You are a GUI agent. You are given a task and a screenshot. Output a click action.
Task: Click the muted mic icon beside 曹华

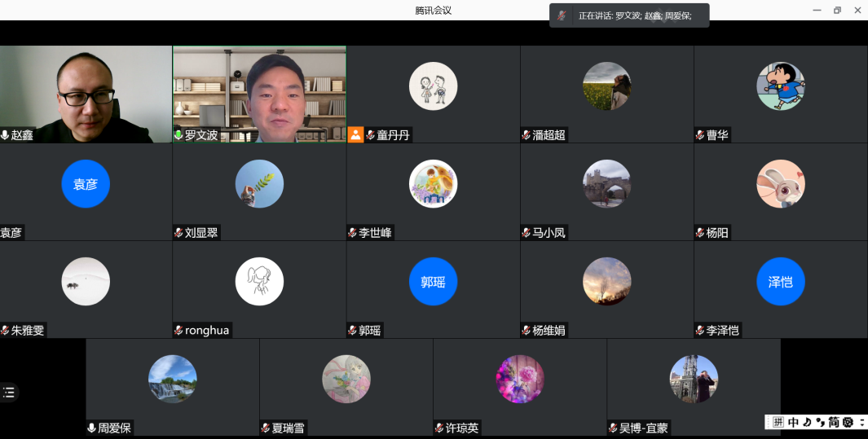pyautogui.click(x=700, y=135)
